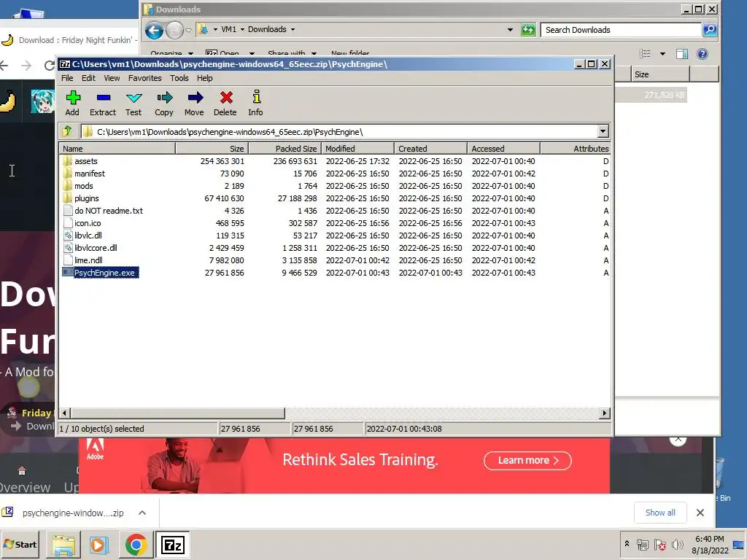Click Back arrow in Downloads Explorer window

point(154,31)
